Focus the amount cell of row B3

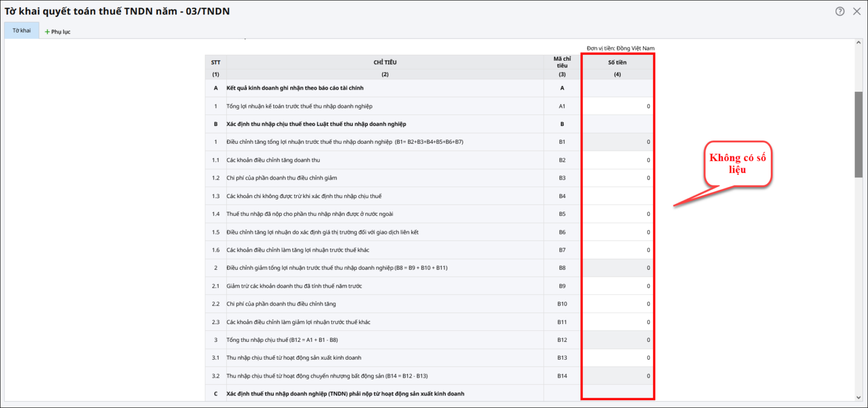617,178
